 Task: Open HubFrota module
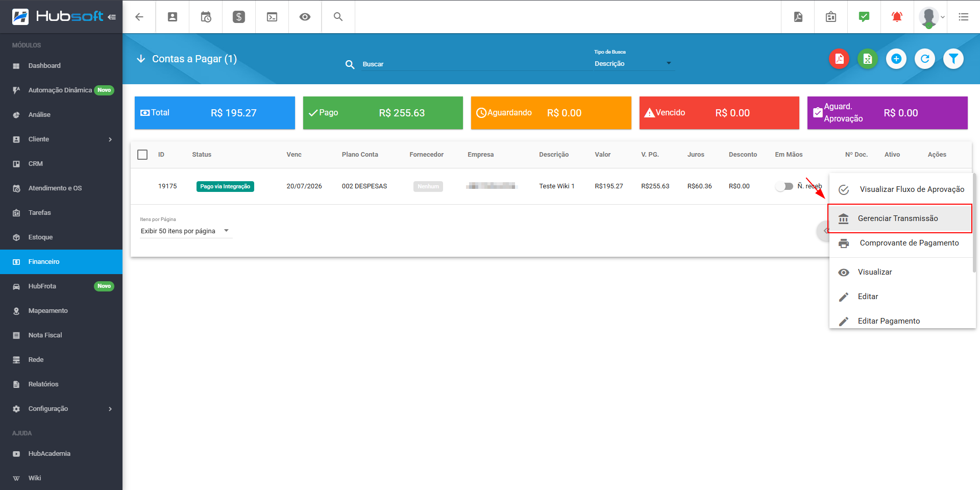pyautogui.click(x=61, y=286)
